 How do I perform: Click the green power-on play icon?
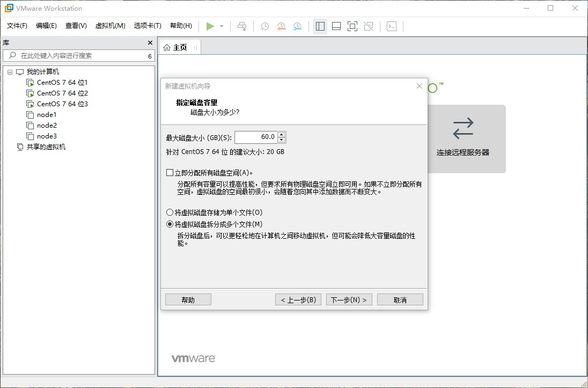coord(210,26)
